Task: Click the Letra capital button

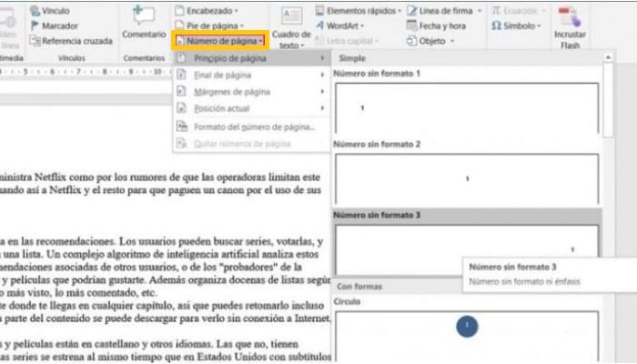Action: click(347, 41)
